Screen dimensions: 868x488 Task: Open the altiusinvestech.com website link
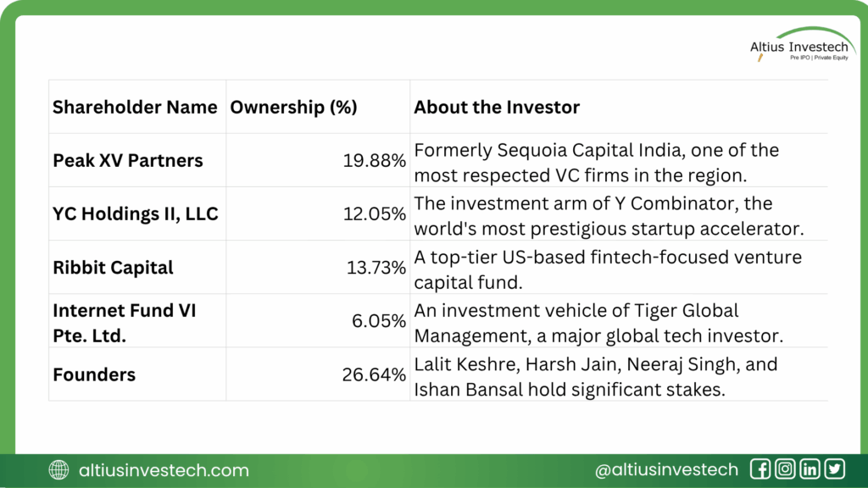click(163, 470)
